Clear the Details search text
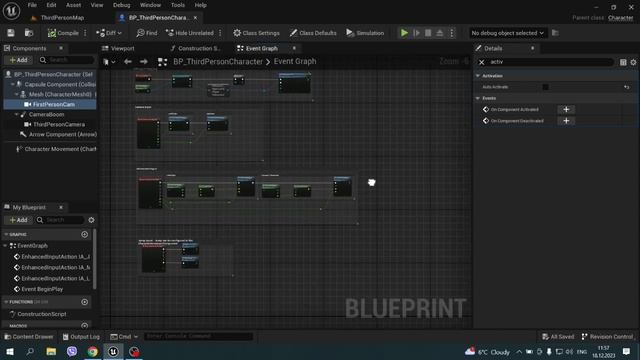This screenshot has width=640, height=360. [x=482, y=62]
